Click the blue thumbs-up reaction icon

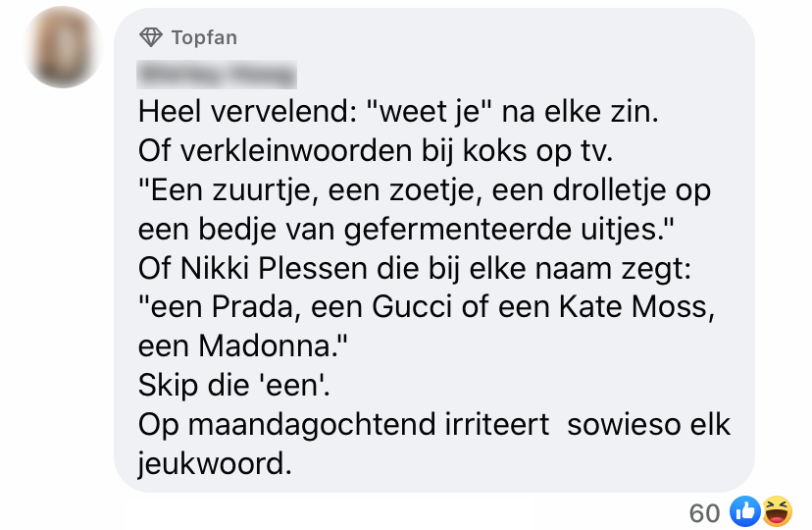pyautogui.click(x=745, y=511)
